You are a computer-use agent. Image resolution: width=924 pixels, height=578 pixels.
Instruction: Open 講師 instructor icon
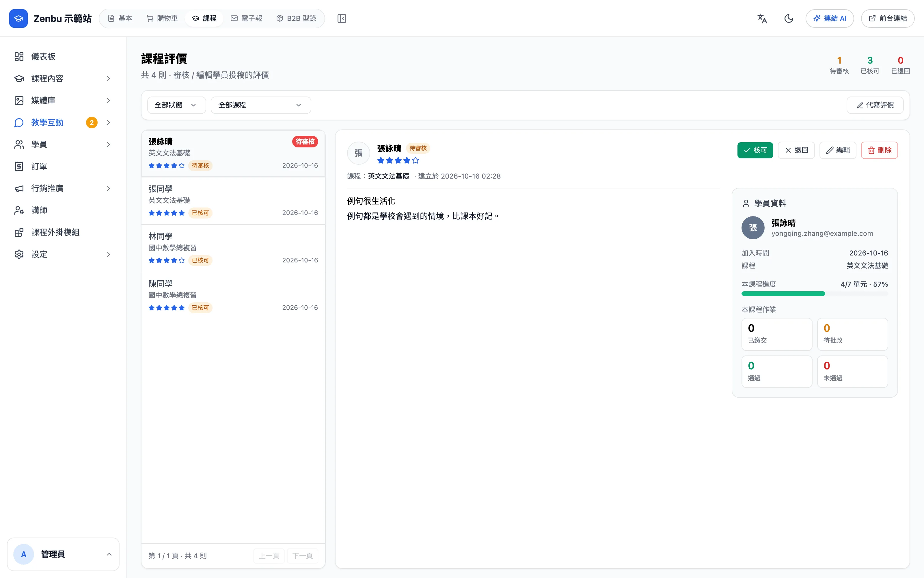19,210
